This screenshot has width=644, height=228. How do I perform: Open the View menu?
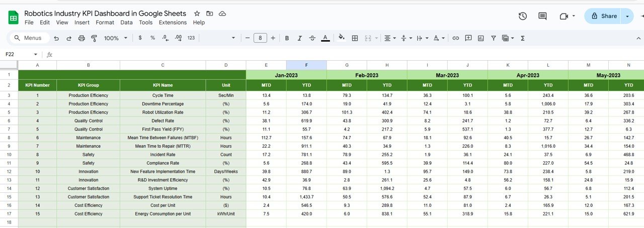pos(62,23)
